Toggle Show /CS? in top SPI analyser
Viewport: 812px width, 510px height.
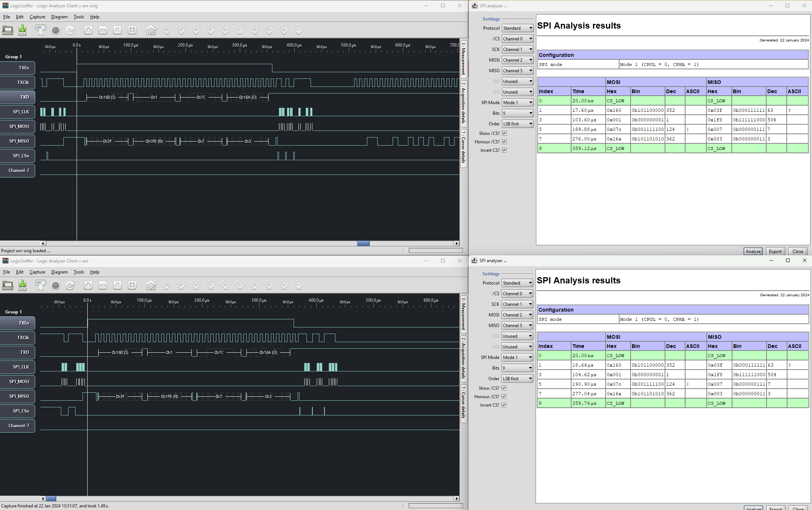pyautogui.click(x=504, y=133)
